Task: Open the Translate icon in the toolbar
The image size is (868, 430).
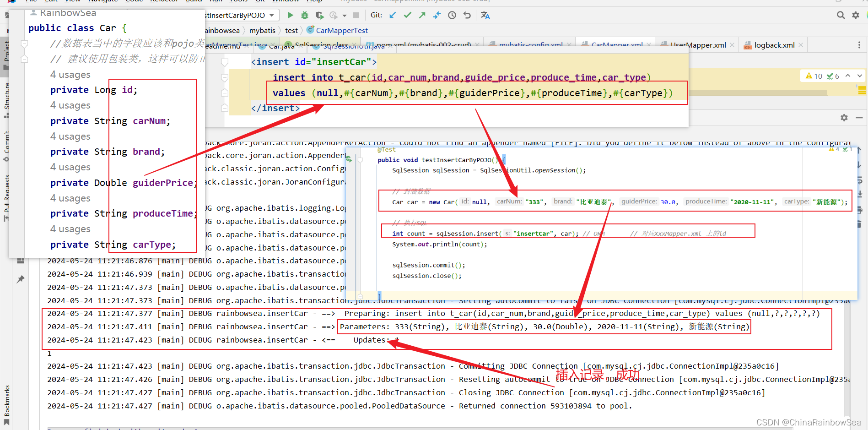Action: [485, 15]
